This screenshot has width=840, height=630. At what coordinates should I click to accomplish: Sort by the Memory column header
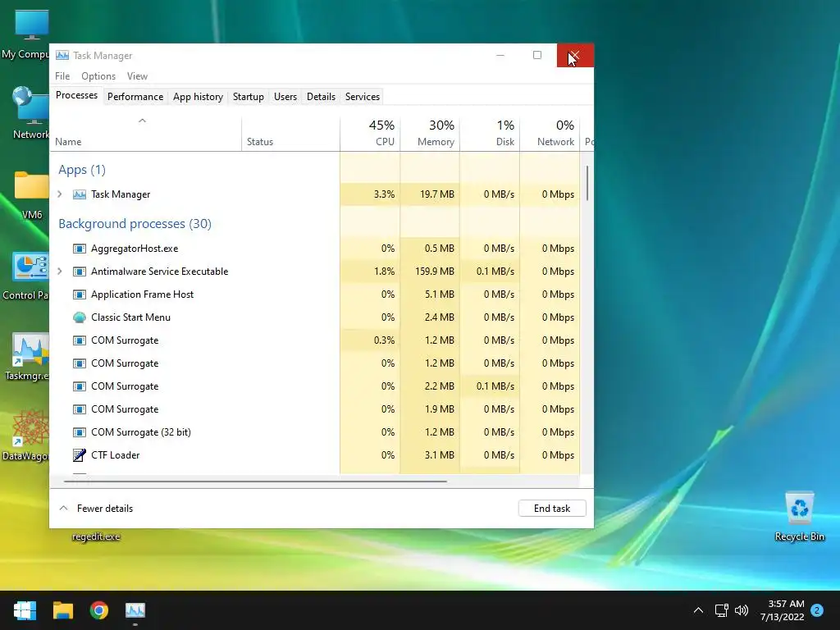pos(430,133)
